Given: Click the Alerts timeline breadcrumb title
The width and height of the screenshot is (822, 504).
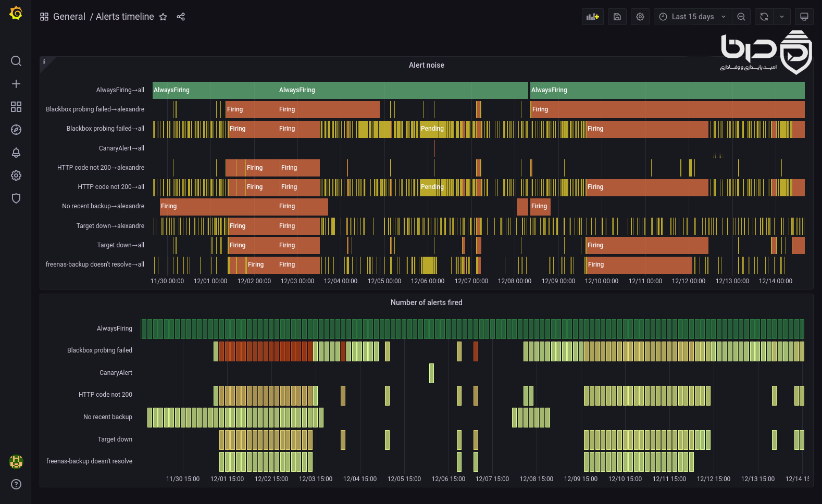Looking at the screenshot, I should (x=125, y=17).
